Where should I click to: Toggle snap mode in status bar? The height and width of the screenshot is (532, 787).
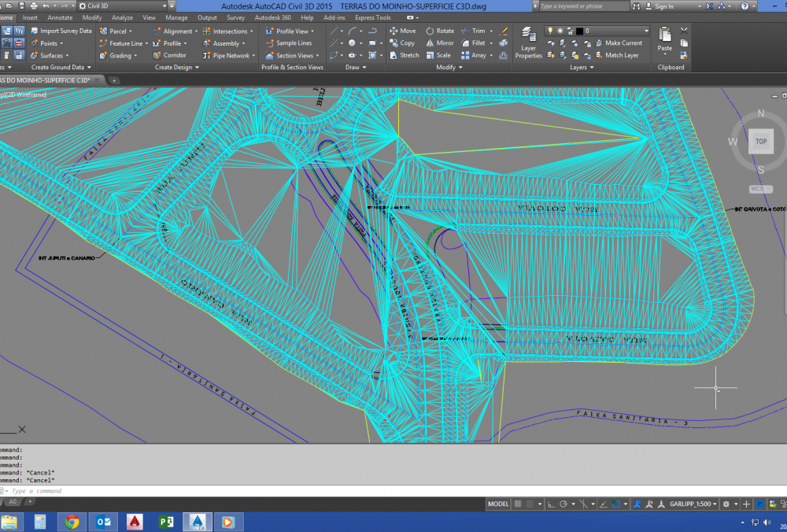pyautogui.click(x=530, y=504)
